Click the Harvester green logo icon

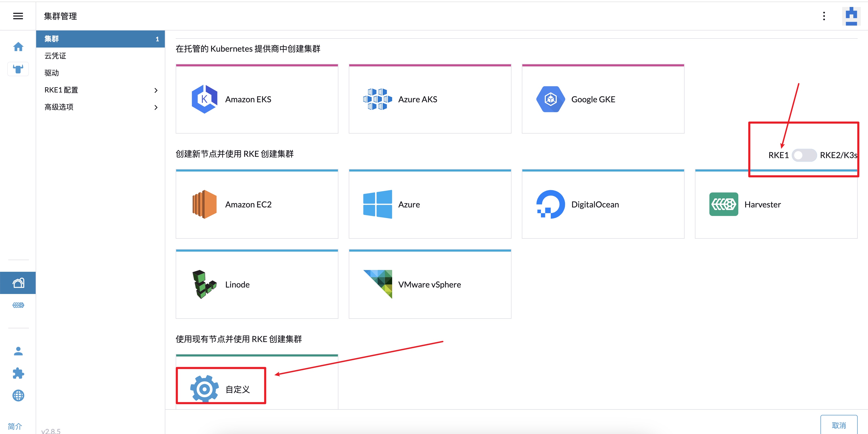coord(723,204)
